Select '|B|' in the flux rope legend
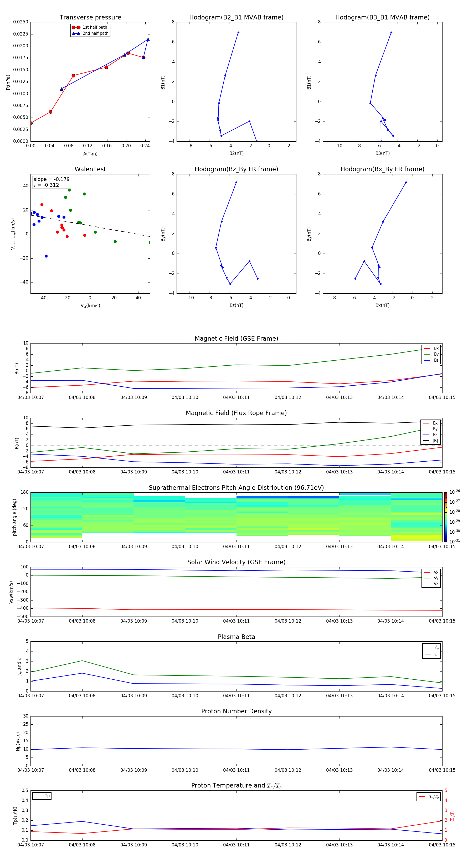The image size is (473, 868). 431,441
